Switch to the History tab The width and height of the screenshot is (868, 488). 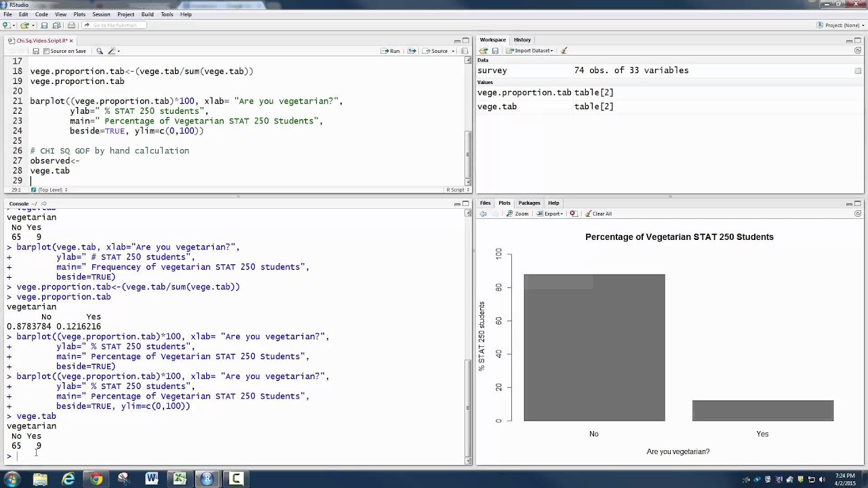[522, 40]
